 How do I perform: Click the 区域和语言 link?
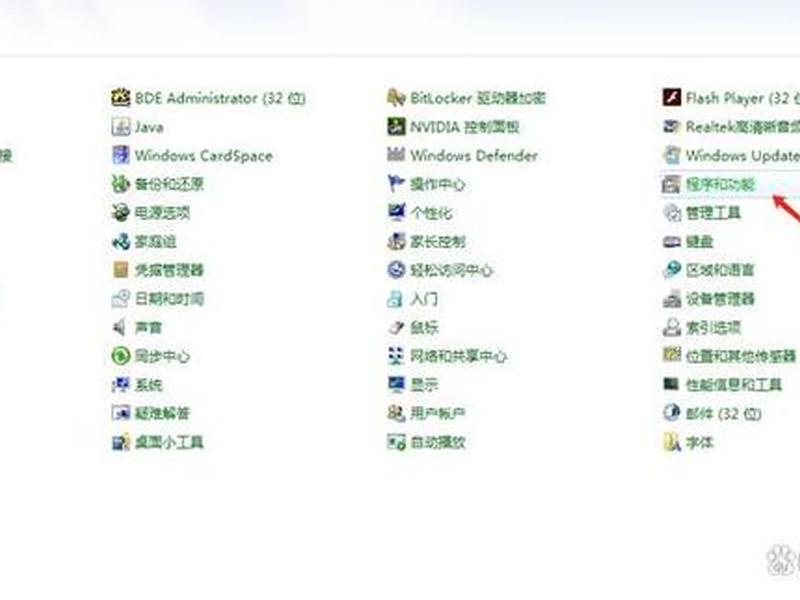[720, 270]
